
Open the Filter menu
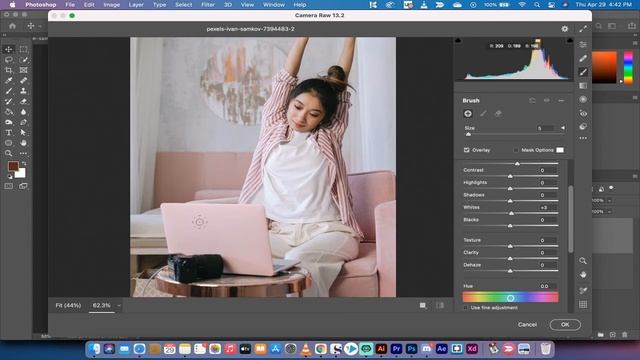[x=208, y=4]
